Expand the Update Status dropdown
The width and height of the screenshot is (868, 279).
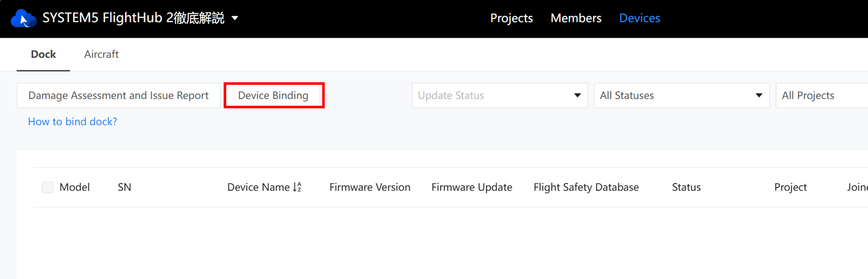[x=500, y=96]
